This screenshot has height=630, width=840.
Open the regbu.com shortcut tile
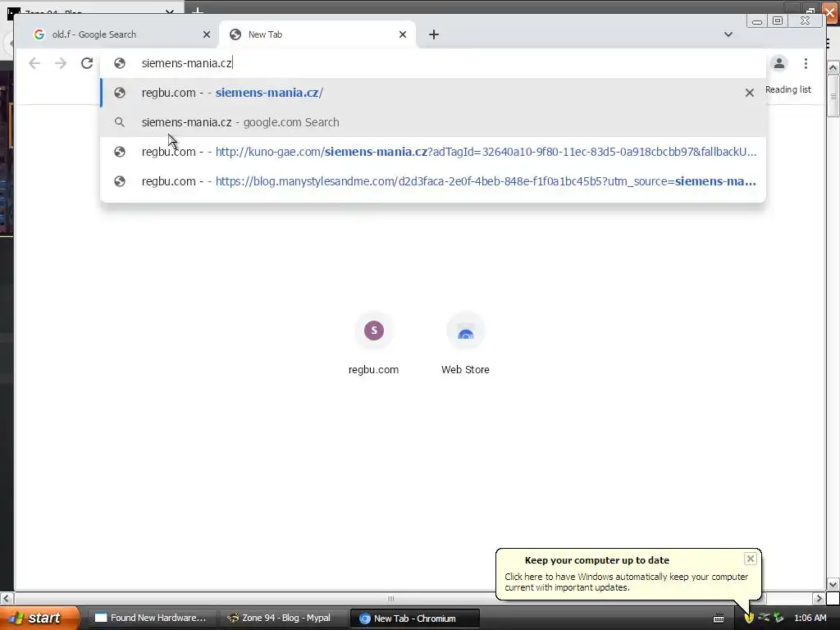coord(374,344)
